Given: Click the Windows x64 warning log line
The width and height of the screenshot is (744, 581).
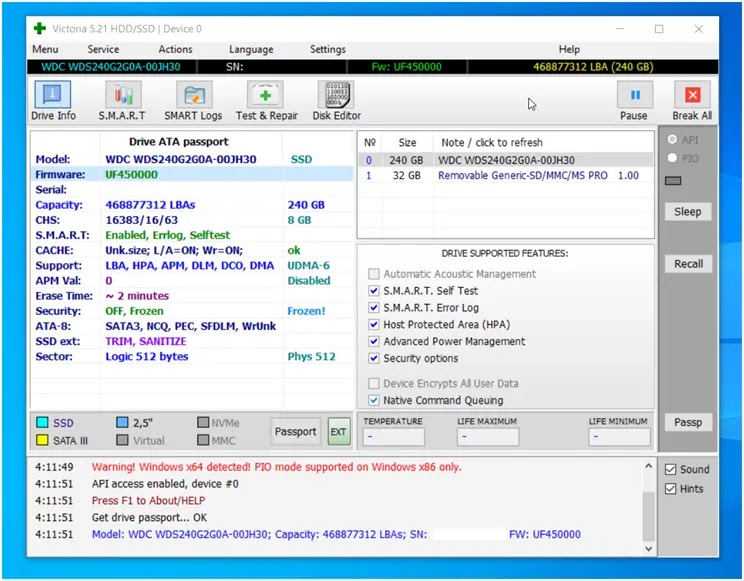Looking at the screenshot, I should [276, 467].
